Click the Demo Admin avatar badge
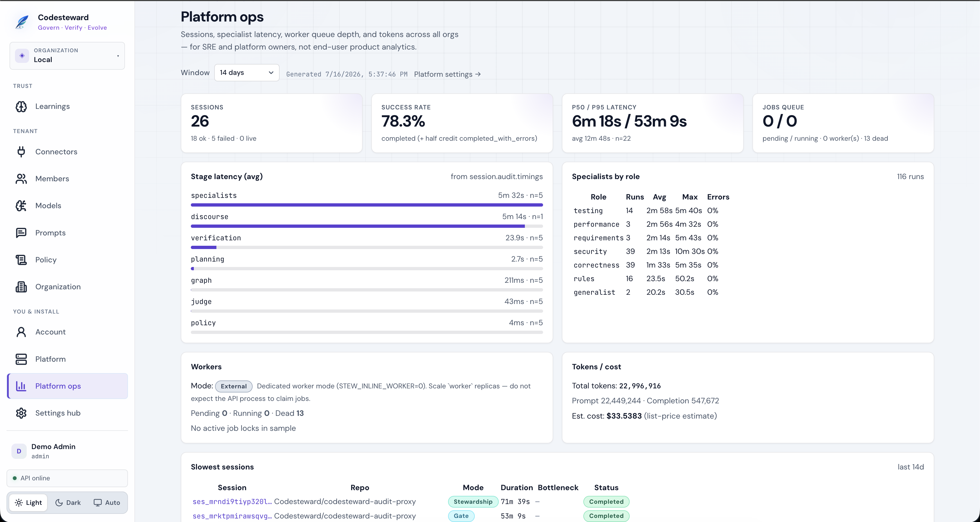Viewport: 980px width, 522px height. pyautogui.click(x=19, y=451)
